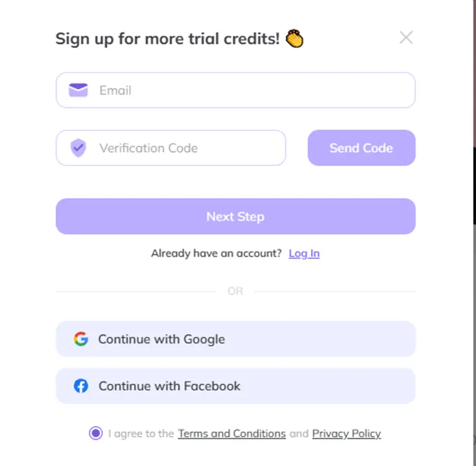This screenshot has width=476, height=466.
Task: Click the Facebook logo icon
Action: [x=81, y=386]
